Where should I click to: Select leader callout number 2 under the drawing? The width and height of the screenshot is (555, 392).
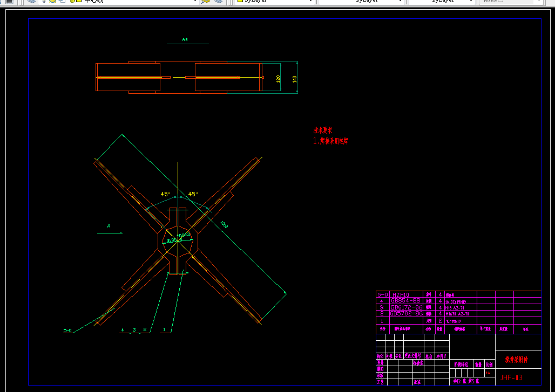pos(145,330)
